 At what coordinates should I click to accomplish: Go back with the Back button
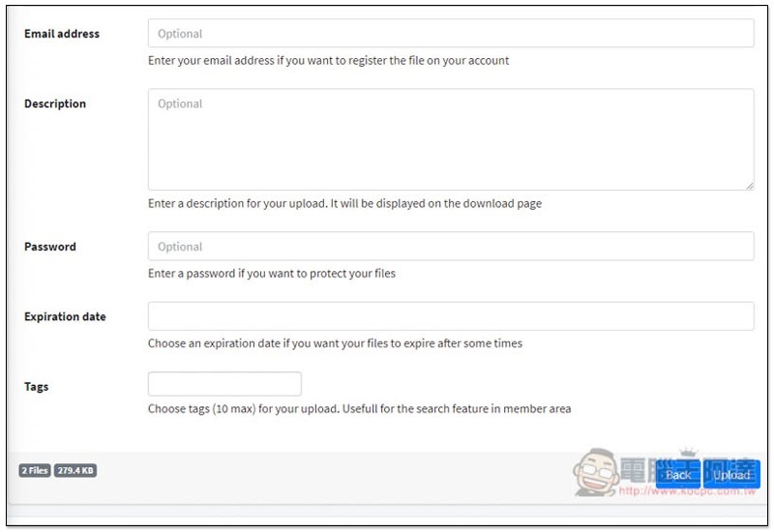(677, 474)
